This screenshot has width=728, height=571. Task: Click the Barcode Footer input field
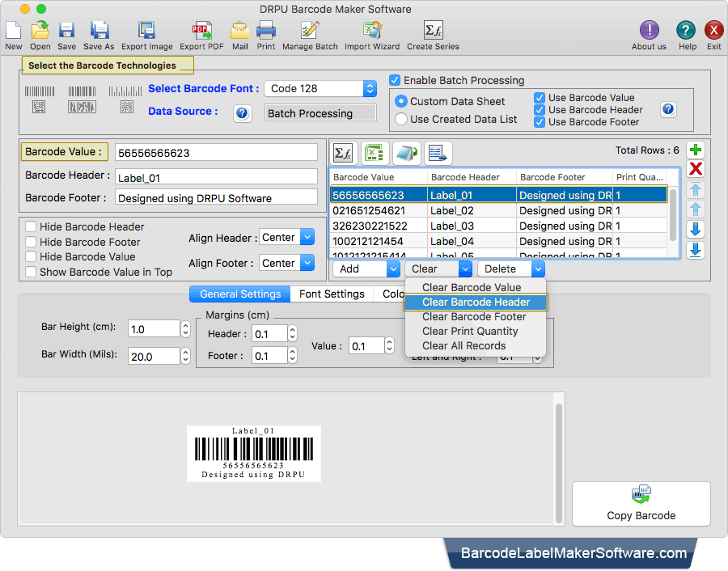coord(216,198)
